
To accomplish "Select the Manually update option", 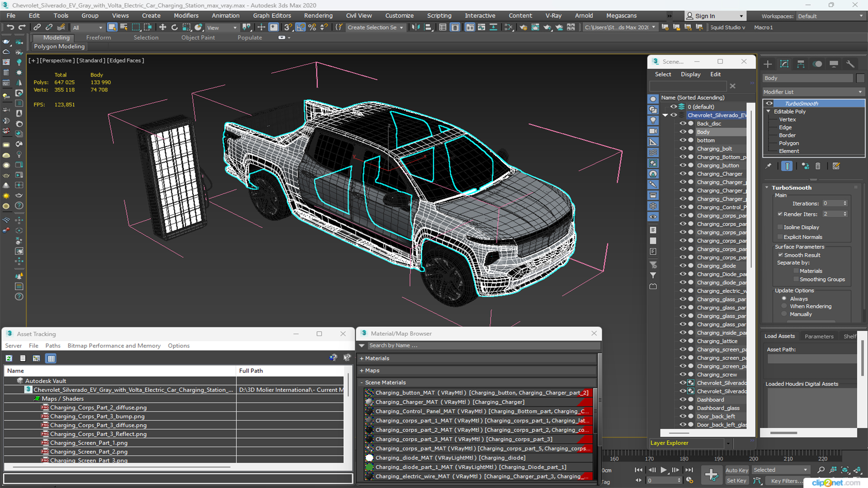I will click(x=784, y=314).
